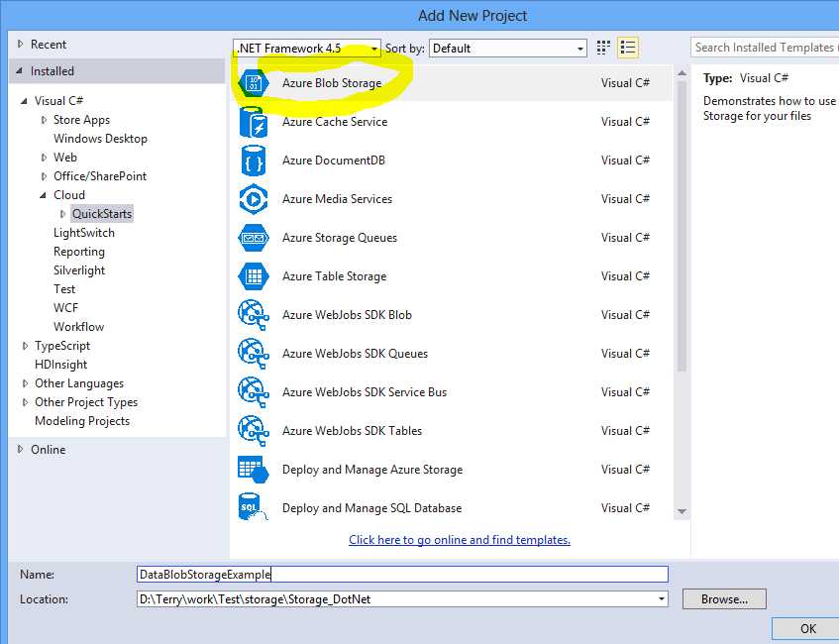Pick Azure WebJobs SDK Service Bus icon

pyautogui.click(x=254, y=392)
